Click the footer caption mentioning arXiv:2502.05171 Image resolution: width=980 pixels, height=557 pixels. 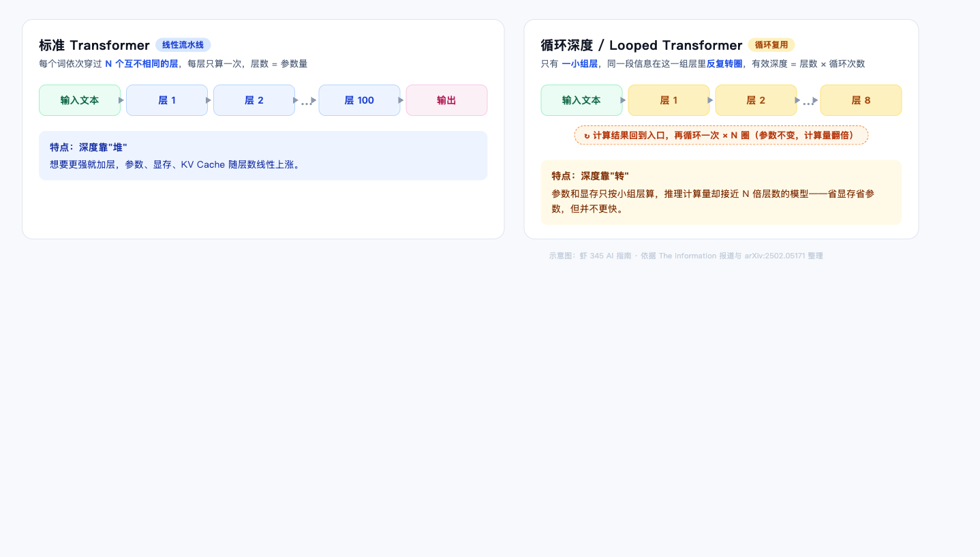pyautogui.click(x=686, y=256)
